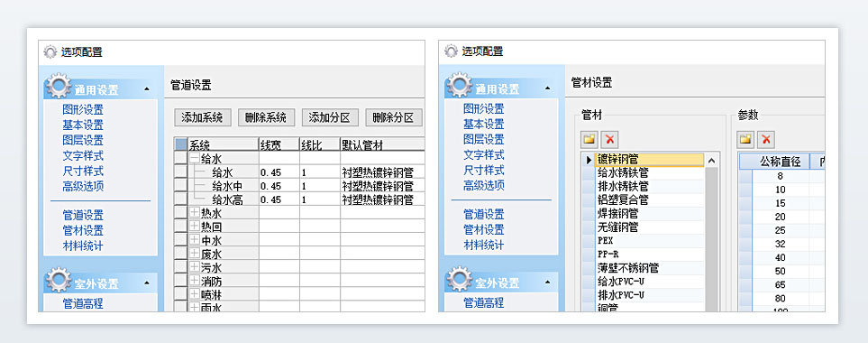The image size is (868, 343).
Task: Expand the 热回 system node
Action: 195,226
